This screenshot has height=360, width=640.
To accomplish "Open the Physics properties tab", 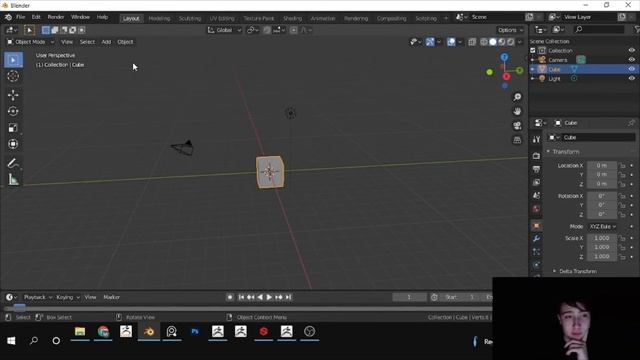I will click(x=536, y=265).
